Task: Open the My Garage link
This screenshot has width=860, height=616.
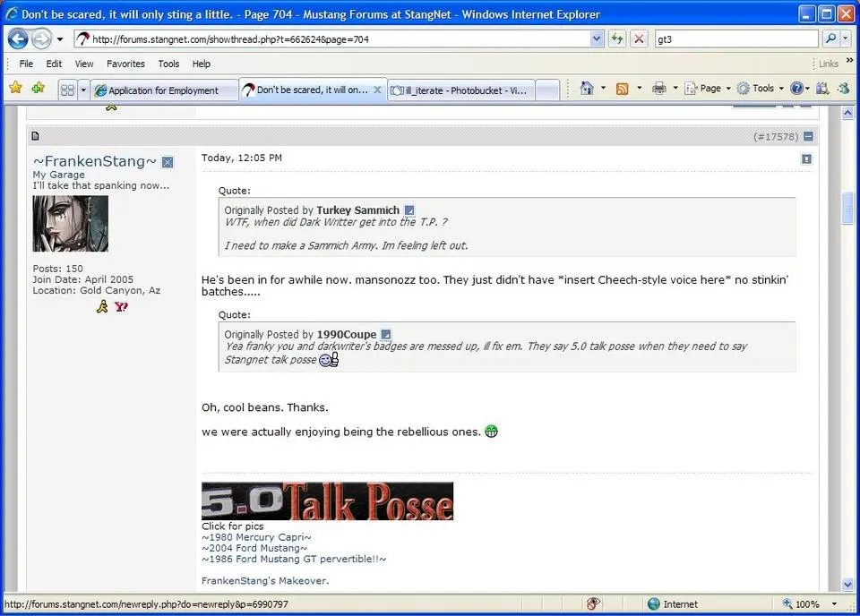Action: coord(59,175)
